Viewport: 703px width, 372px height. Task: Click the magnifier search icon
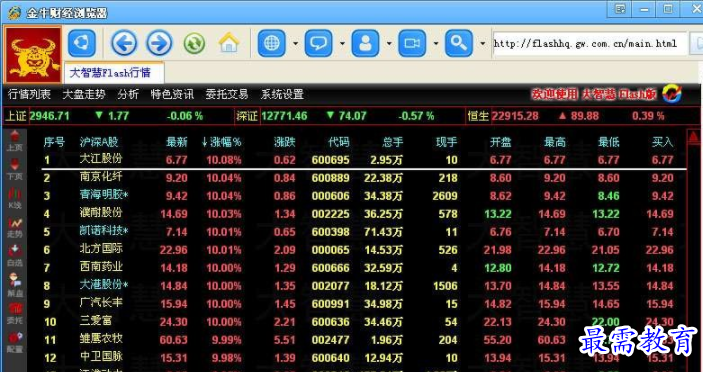pyautogui.click(x=459, y=43)
